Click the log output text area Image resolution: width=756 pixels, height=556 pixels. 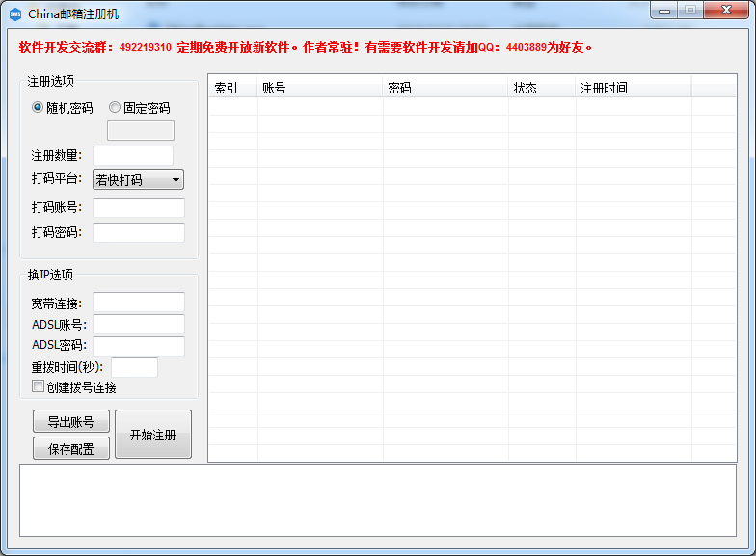click(378, 501)
